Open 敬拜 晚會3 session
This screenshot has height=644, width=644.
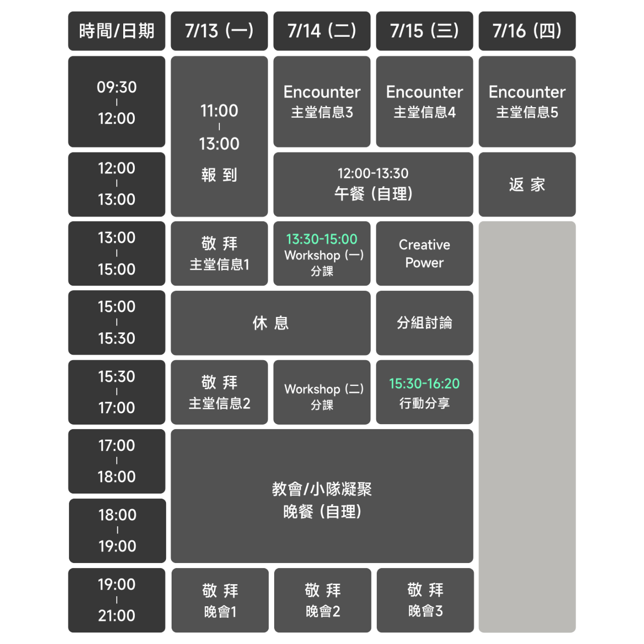tap(425, 600)
